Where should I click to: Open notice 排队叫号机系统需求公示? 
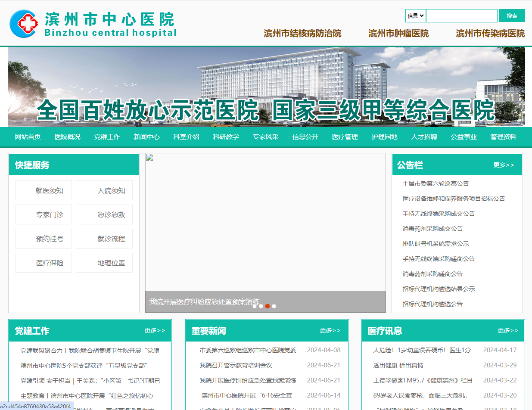[x=436, y=244]
